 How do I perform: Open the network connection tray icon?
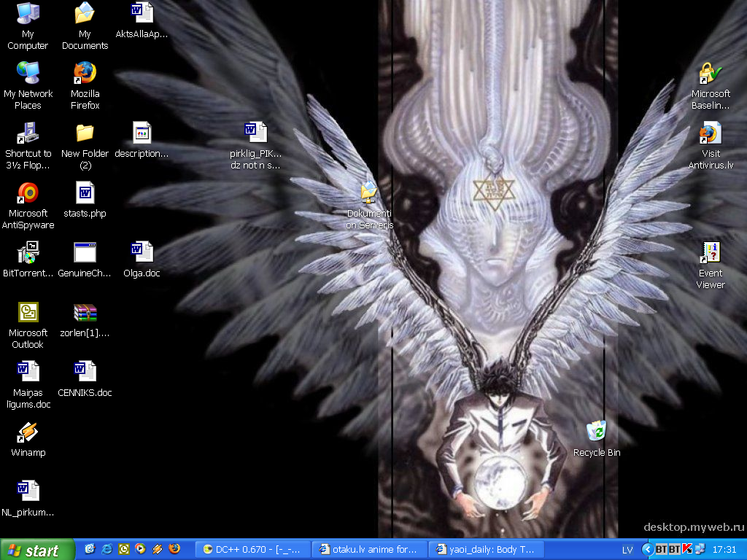[700, 549]
